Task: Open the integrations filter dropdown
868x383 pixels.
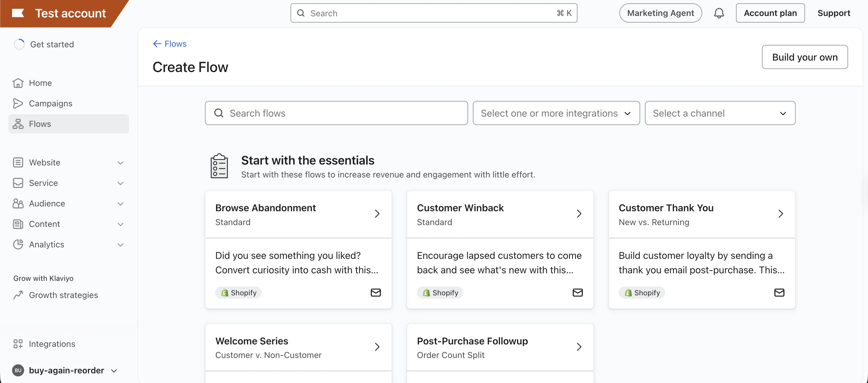Action: point(556,113)
